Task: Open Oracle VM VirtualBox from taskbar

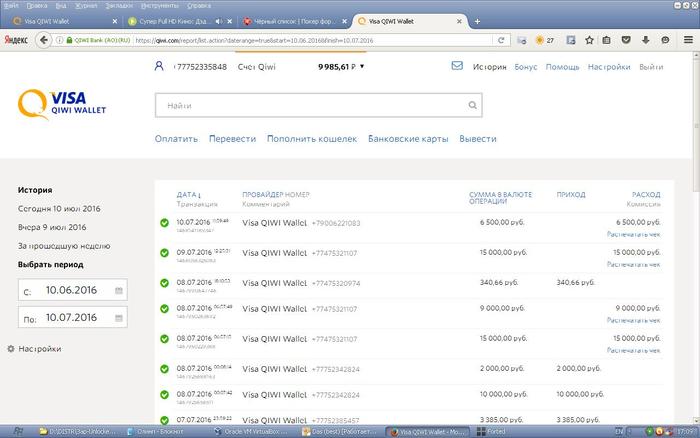Action: 251,432
